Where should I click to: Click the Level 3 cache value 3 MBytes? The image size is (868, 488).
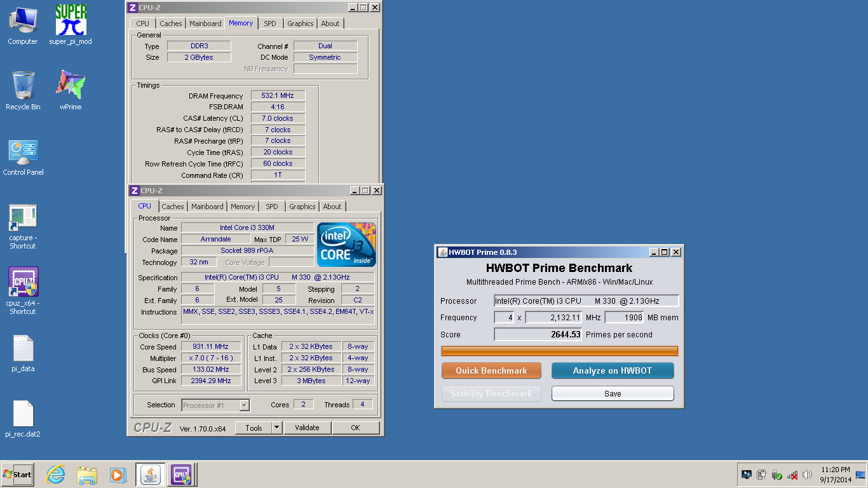[x=311, y=381]
